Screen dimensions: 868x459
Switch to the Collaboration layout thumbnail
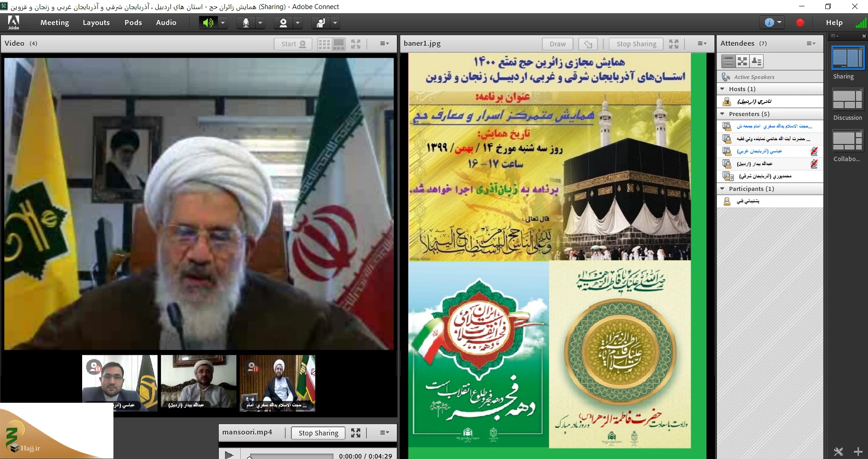(x=847, y=141)
